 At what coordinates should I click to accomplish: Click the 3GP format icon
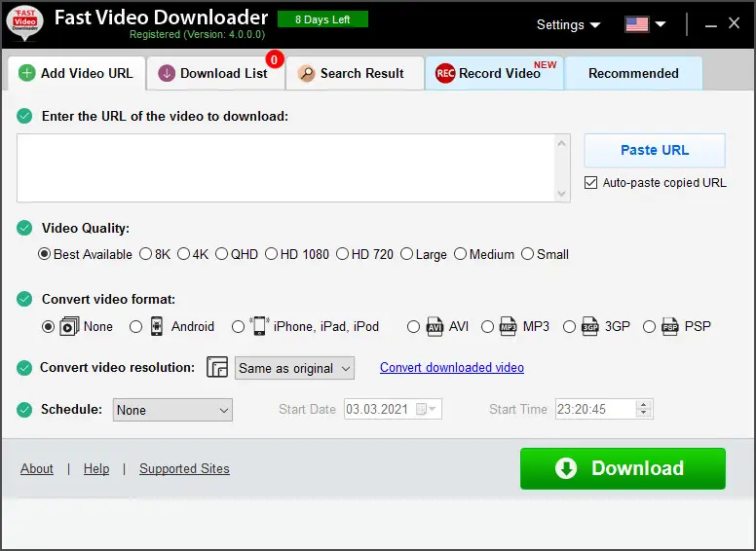tap(589, 327)
